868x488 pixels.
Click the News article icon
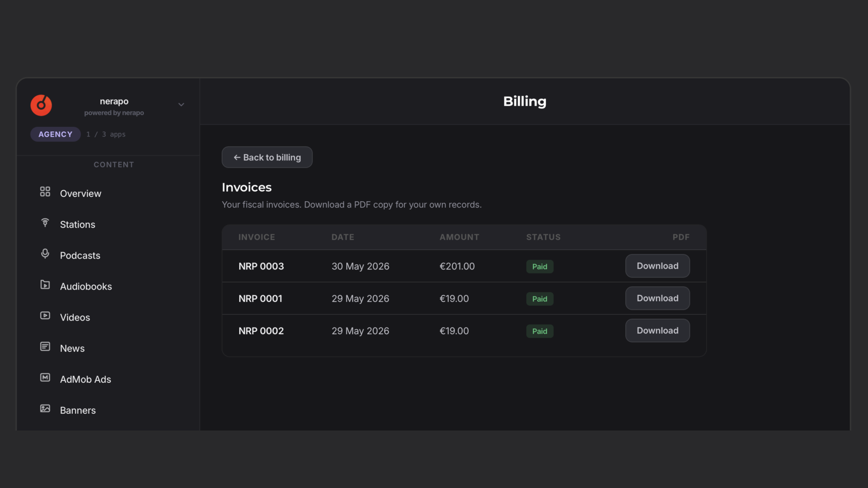click(x=45, y=346)
